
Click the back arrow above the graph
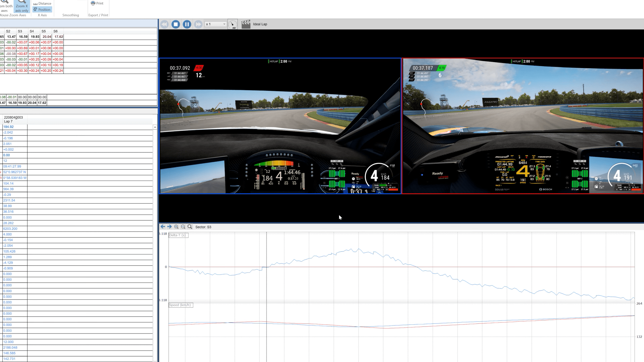(x=162, y=227)
